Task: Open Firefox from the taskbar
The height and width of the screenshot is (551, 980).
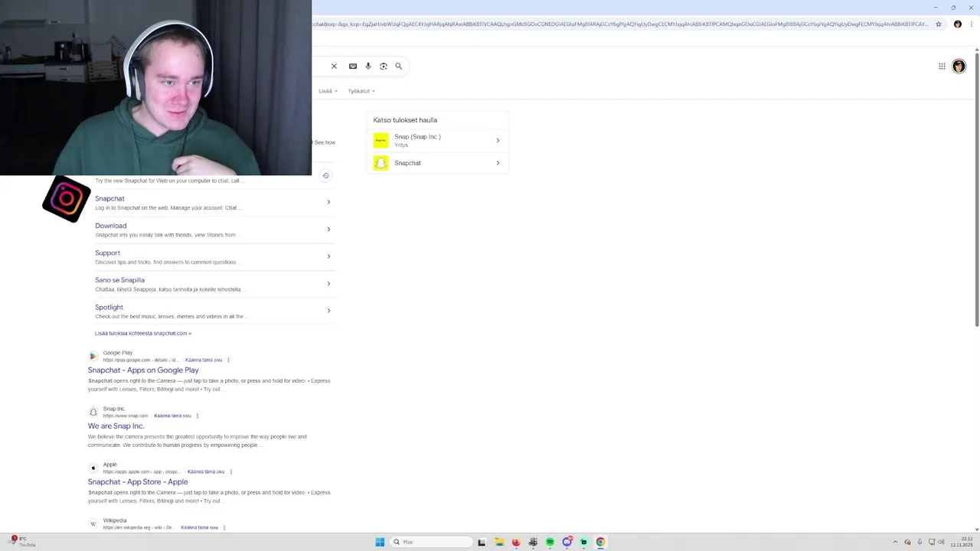Action: (x=516, y=542)
